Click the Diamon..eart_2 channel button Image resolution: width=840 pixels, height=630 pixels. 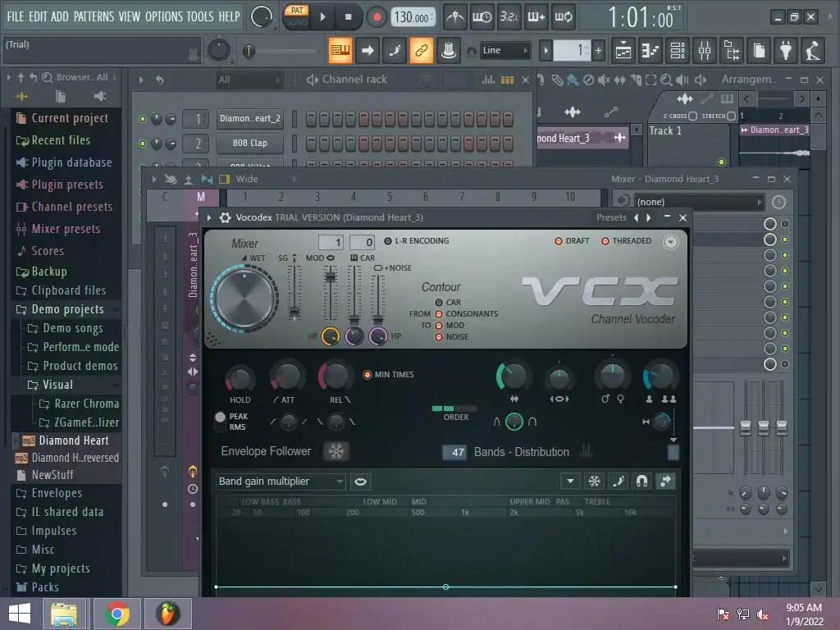point(249,118)
